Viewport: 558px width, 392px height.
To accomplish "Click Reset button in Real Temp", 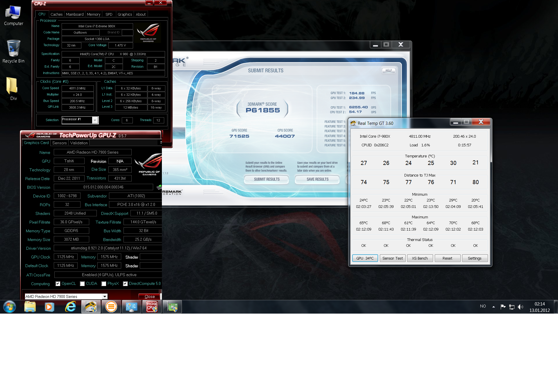I will click(x=448, y=258).
